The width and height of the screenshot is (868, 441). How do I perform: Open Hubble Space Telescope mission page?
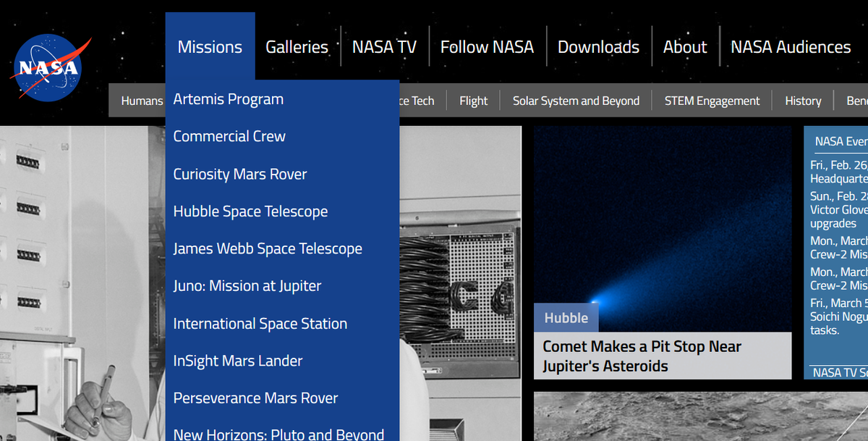[x=250, y=211]
